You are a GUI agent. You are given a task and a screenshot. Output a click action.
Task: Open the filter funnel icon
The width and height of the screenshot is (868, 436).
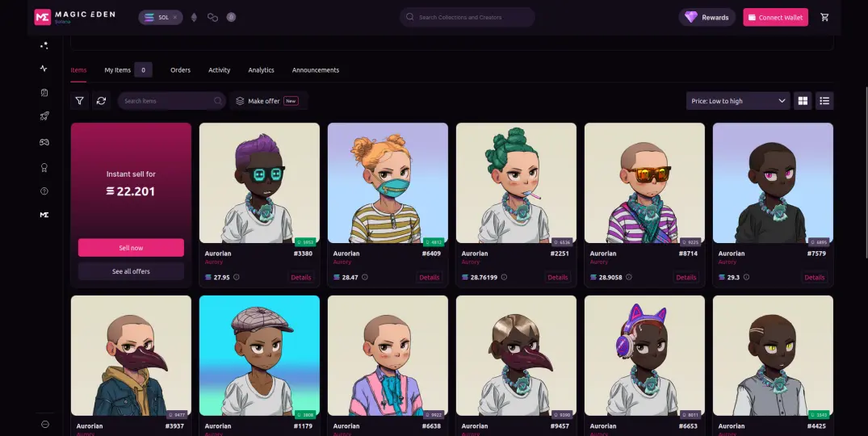pyautogui.click(x=80, y=101)
